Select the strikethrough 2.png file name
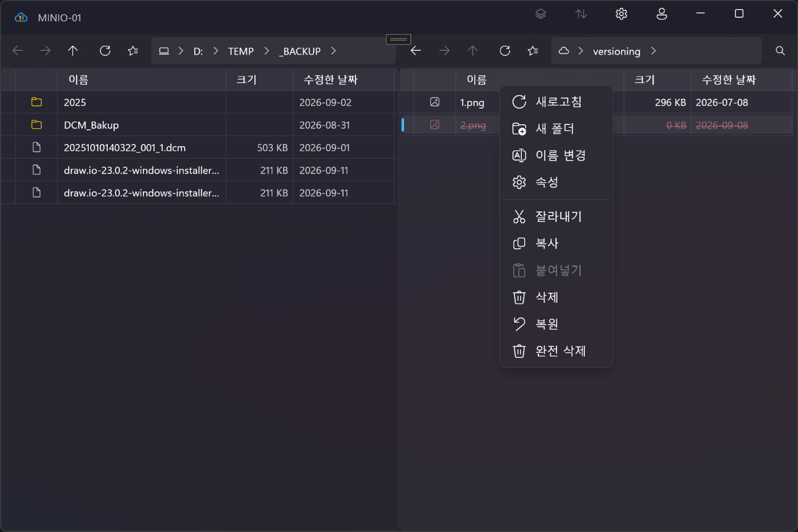Viewport: 798px width, 532px height. pos(473,125)
